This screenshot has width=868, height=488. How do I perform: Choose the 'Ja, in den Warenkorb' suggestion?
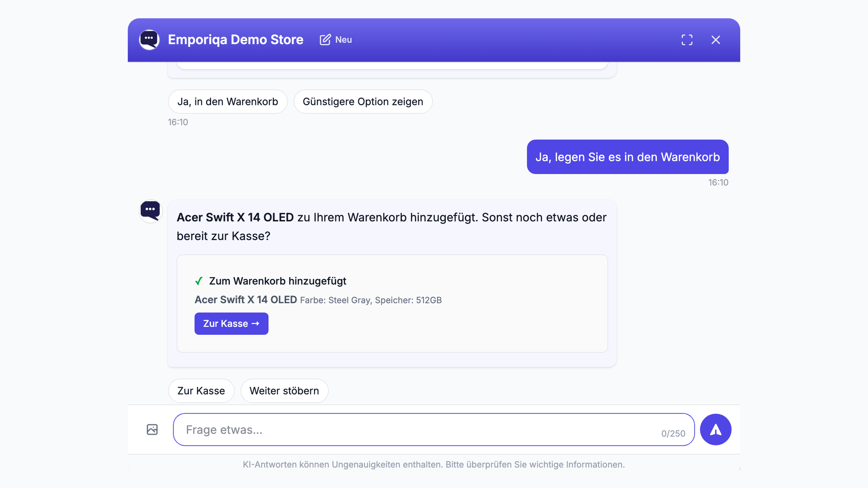[x=228, y=102]
